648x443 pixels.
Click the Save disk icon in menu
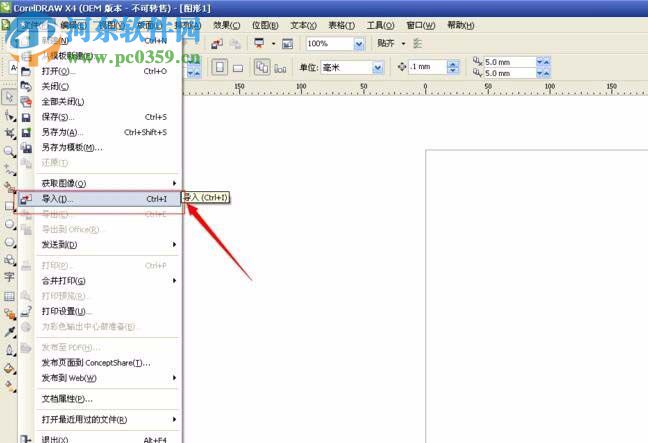click(x=26, y=118)
